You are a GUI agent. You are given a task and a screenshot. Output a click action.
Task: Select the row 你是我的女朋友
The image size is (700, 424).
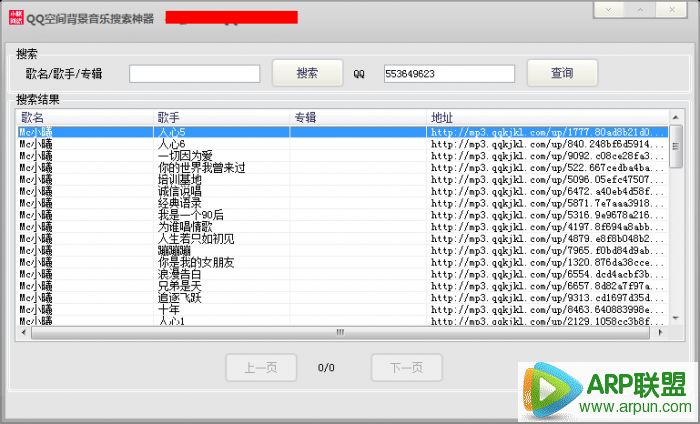[342, 262]
